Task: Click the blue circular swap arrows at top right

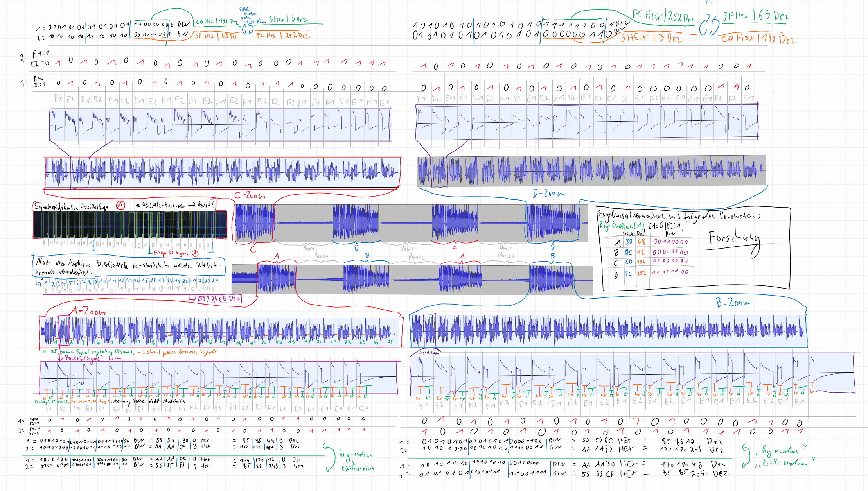Action: (x=709, y=26)
